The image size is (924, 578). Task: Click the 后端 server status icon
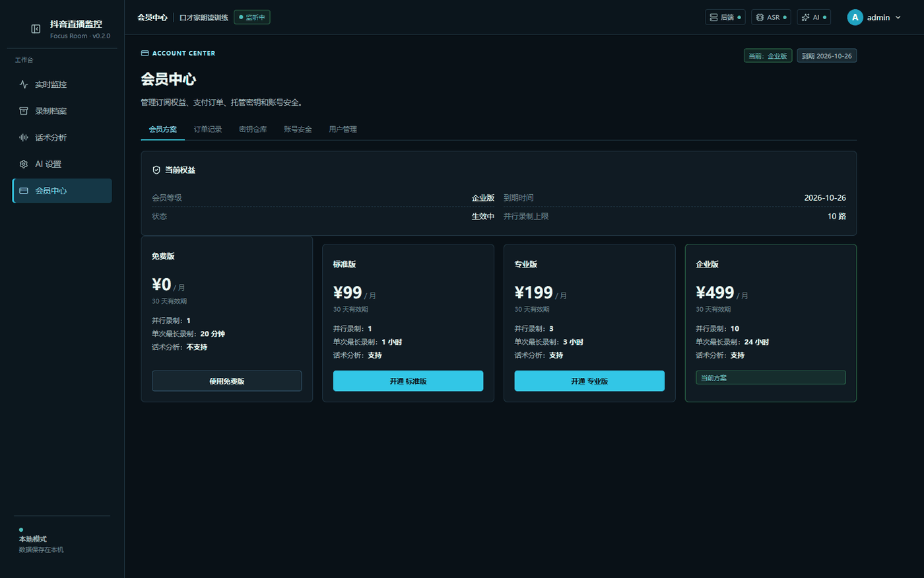(713, 17)
